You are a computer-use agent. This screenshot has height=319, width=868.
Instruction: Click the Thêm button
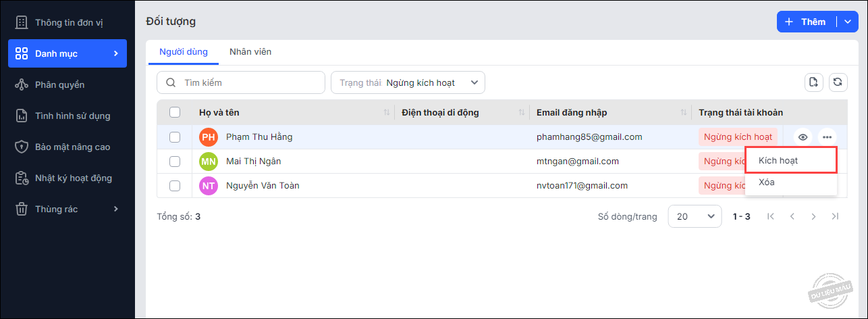point(806,22)
